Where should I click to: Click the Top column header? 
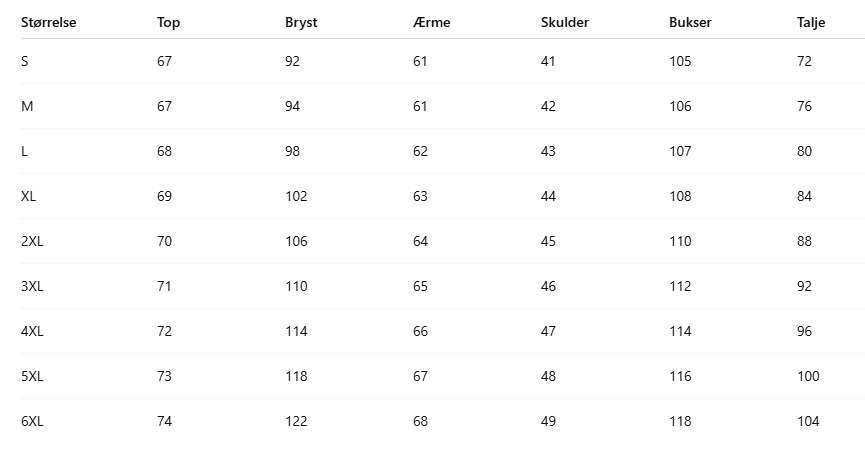[x=168, y=22]
